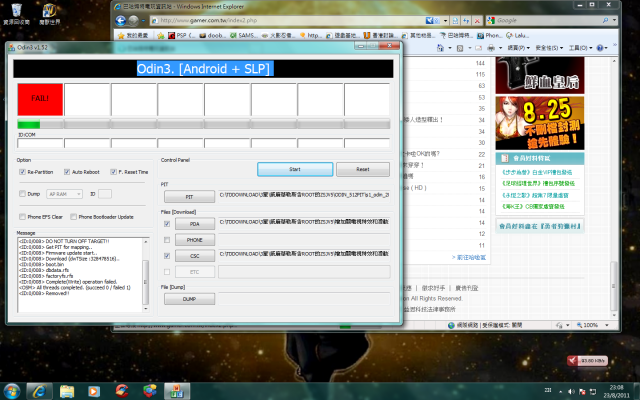This screenshot has width=640, height=400.
Task: Open the colorful blocks taskbar application
Action: pyautogui.click(x=149, y=391)
